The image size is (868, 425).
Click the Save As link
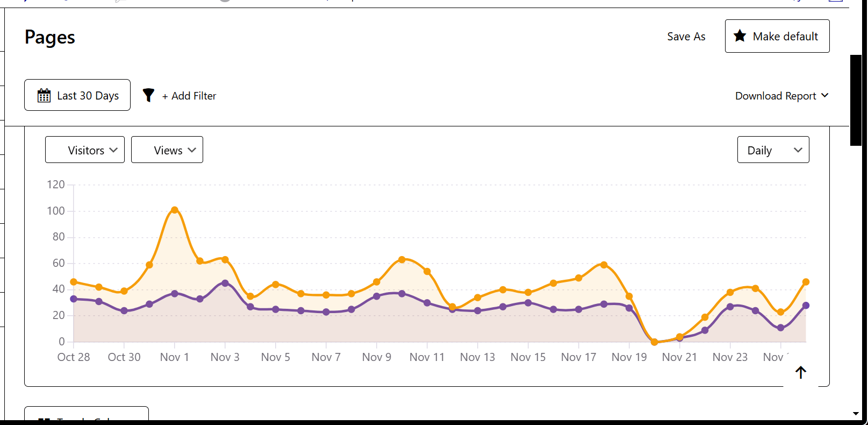point(686,37)
